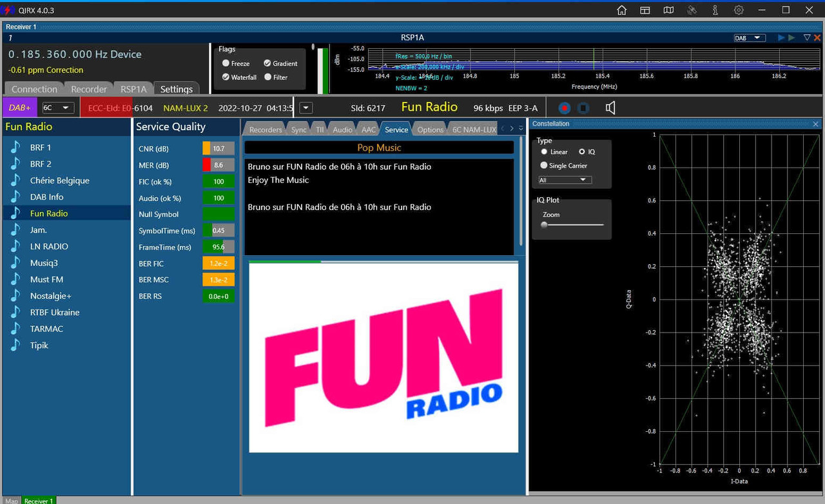Open the Options tab
Screen dimensions: 825x504
[x=430, y=130]
